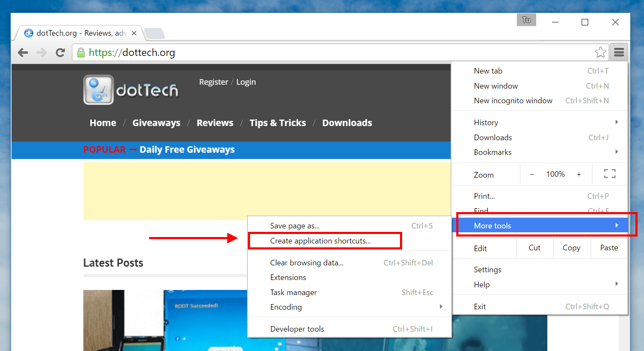Viewport: 644px width, 351px height.
Task: Focus the address bar showing dottech.org
Action: click(339, 52)
